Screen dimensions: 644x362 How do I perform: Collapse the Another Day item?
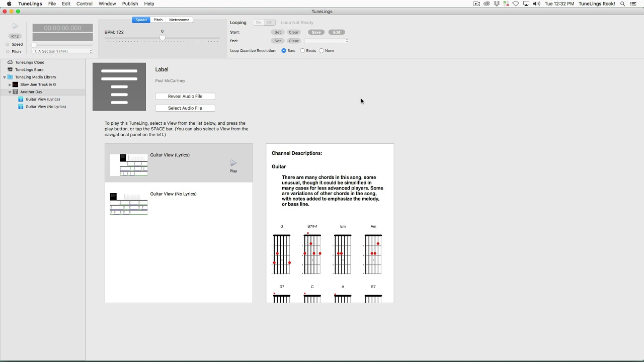pos(10,92)
